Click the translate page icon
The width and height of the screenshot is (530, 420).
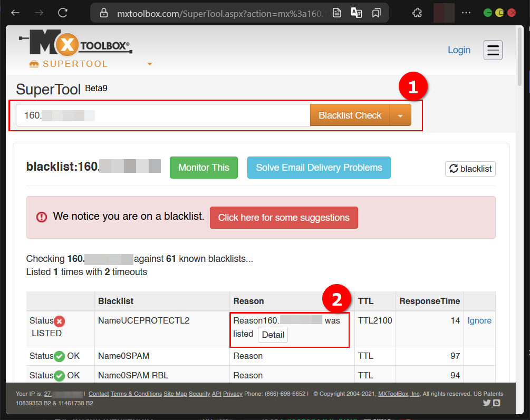356,13
